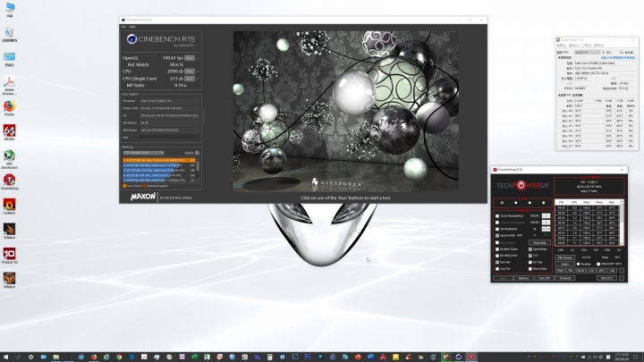The width and height of the screenshot is (644, 362).
Task: Toggle C1E checkbox
Action: [530, 256]
